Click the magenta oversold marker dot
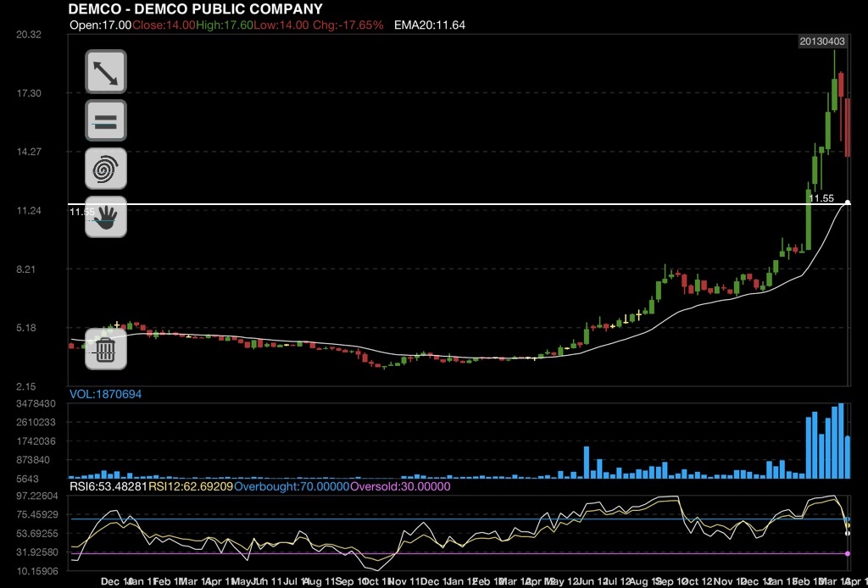The height and width of the screenshot is (588, 868). click(x=848, y=553)
